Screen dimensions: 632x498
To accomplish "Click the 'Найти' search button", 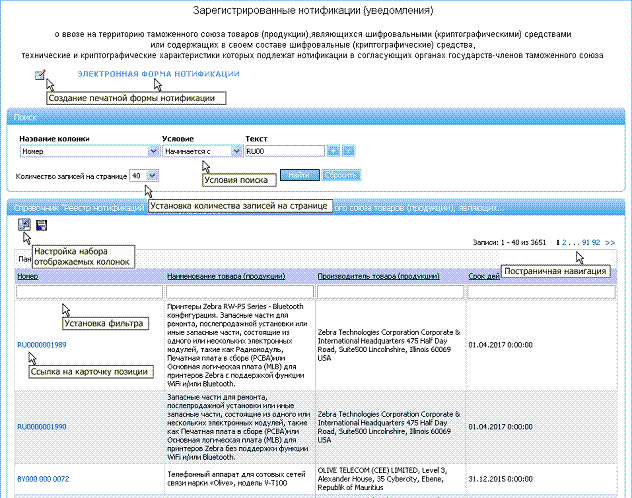I will point(299,175).
